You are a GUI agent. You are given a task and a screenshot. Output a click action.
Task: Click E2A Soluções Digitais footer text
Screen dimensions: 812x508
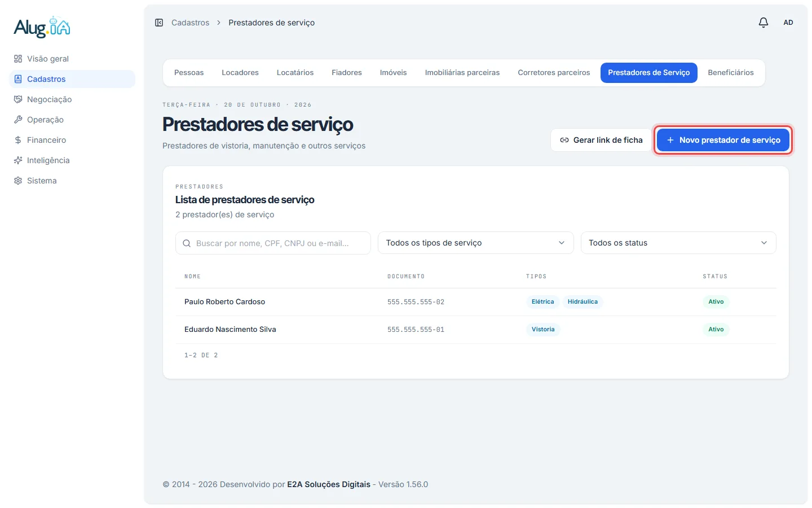tap(329, 484)
